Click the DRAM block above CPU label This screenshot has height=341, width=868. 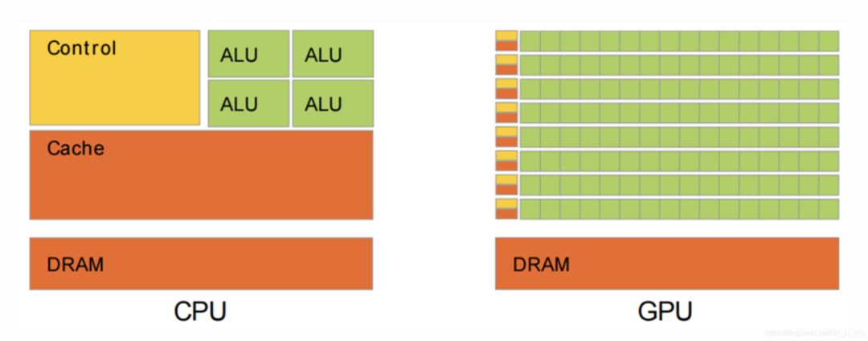pyautogui.click(x=201, y=263)
